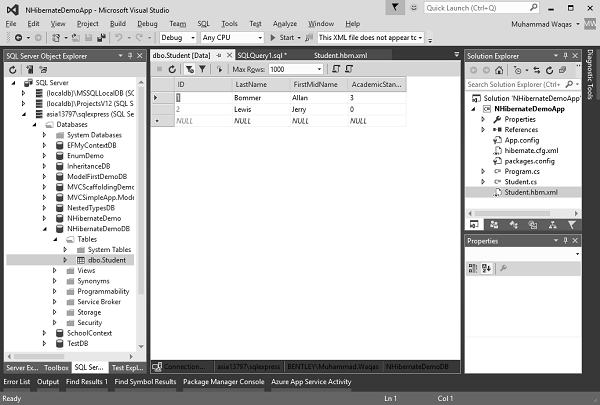Select hibernate.cfg.xml in Solution Explorer
The width and height of the screenshot is (600, 405).
[x=531, y=150]
